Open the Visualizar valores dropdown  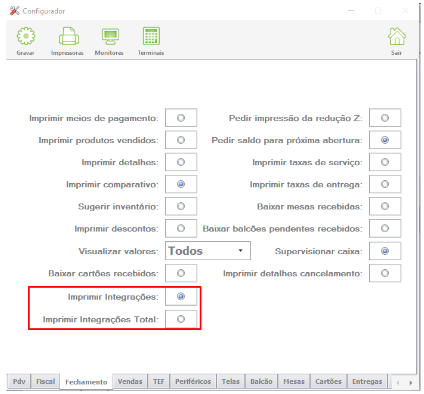coord(208,251)
